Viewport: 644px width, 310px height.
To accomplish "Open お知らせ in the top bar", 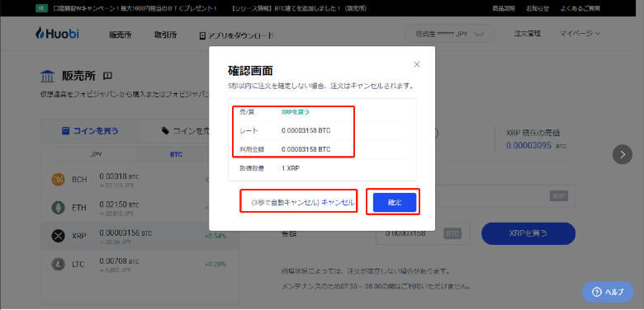I will [x=537, y=8].
